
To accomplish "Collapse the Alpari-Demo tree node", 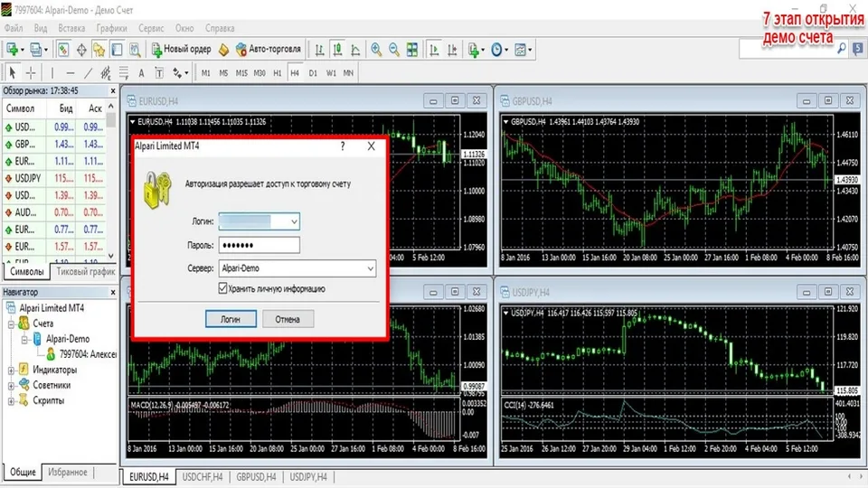I will pyautogui.click(x=24, y=340).
